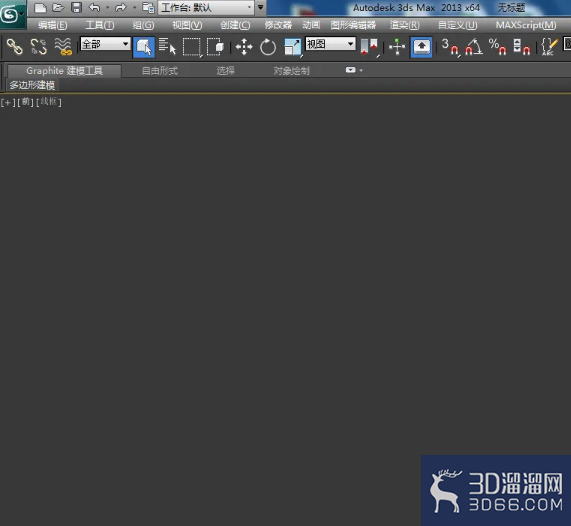Toggle Angle Snap

point(474,47)
